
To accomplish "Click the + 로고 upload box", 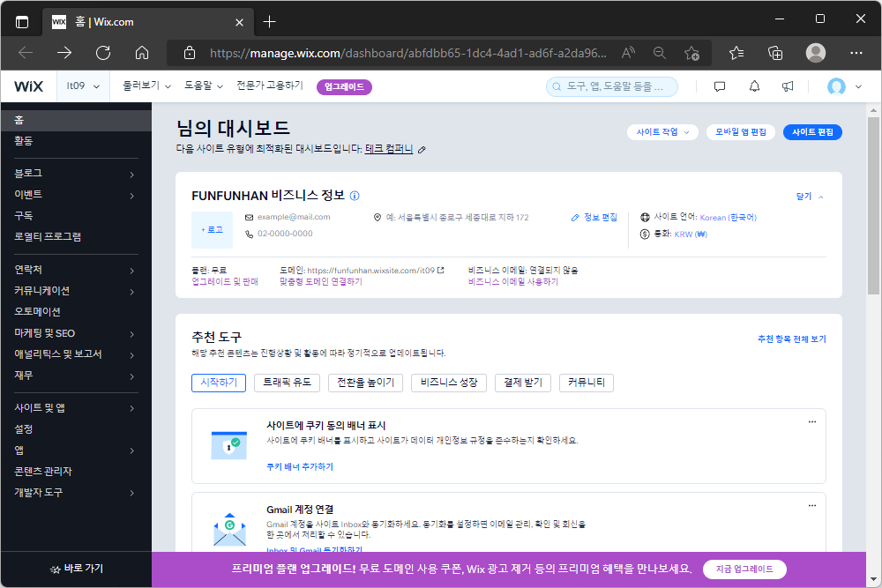I will [x=212, y=230].
